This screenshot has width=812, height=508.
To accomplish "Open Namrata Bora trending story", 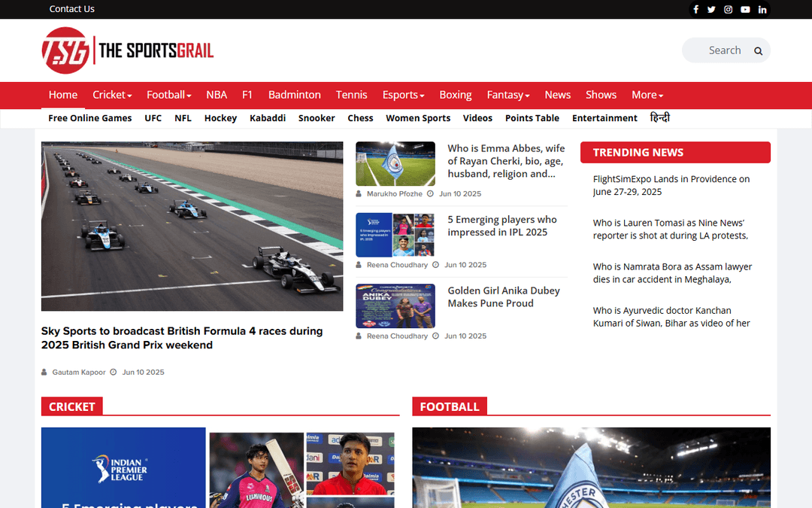I will (672, 273).
